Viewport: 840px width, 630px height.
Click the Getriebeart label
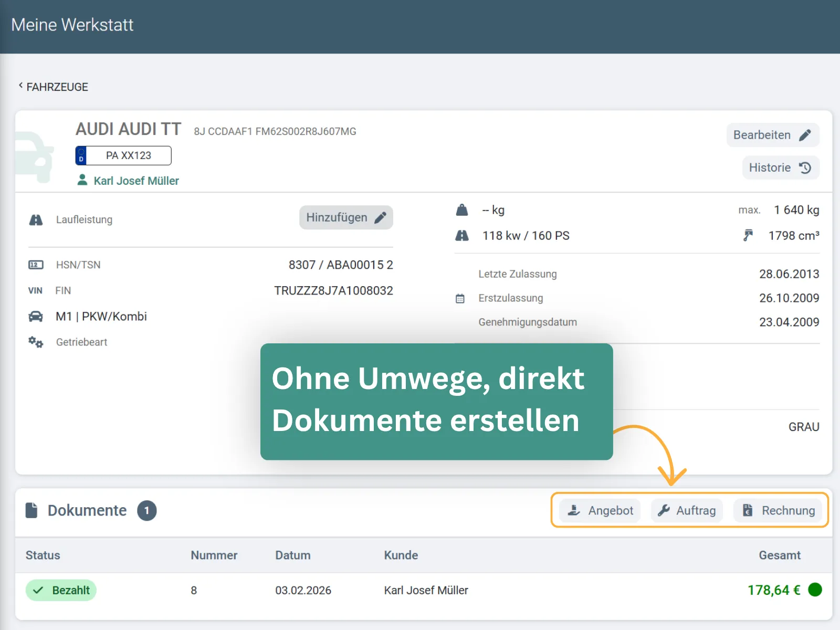click(x=81, y=342)
